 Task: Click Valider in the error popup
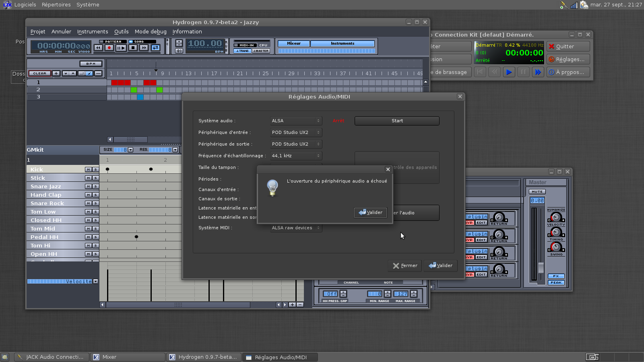(370, 212)
